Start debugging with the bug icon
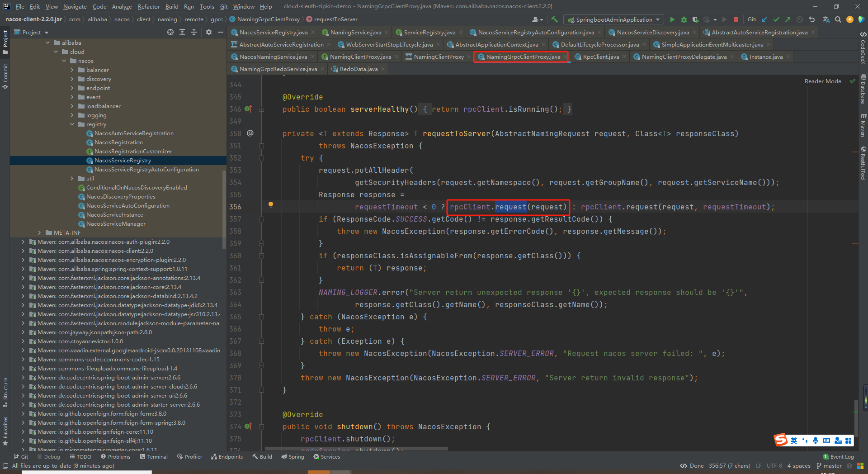This screenshot has width=868, height=474. pos(684,19)
